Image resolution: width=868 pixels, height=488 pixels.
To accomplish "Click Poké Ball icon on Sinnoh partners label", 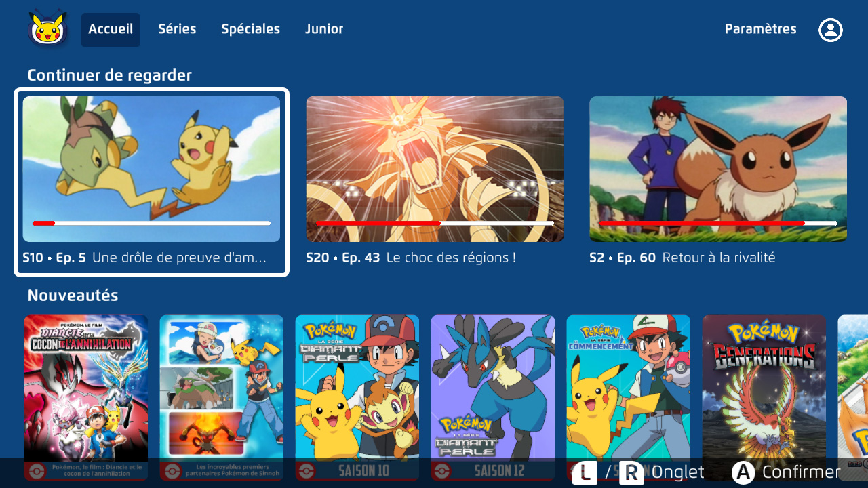I will pyautogui.click(x=173, y=471).
